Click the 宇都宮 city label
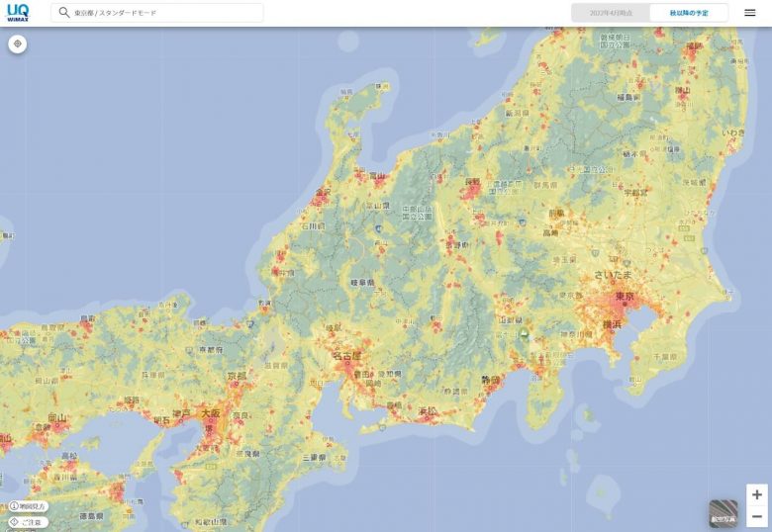This screenshot has width=772, height=532. [x=635, y=193]
